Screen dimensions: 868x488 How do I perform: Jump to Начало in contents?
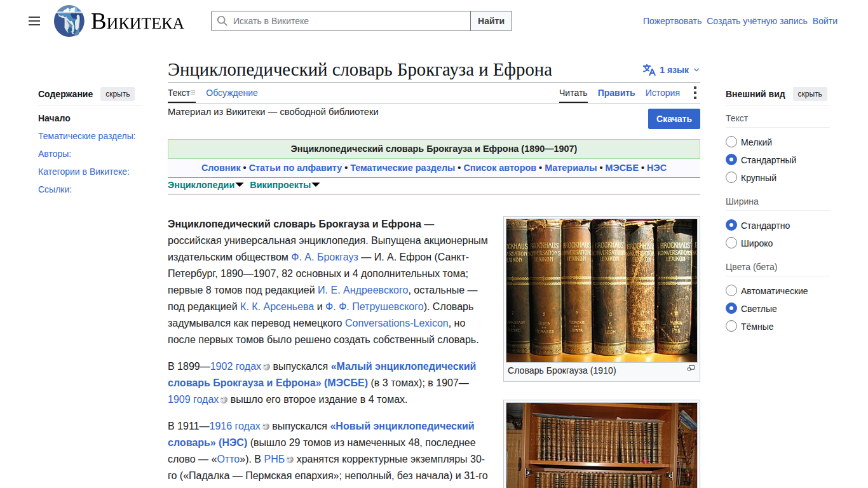[54, 118]
